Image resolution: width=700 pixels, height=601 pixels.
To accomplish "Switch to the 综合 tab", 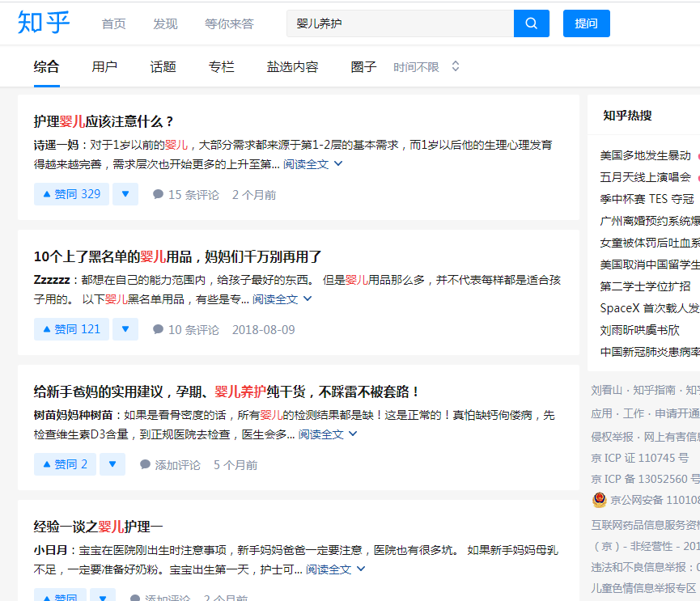I will pyautogui.click(x=46, y=67).
